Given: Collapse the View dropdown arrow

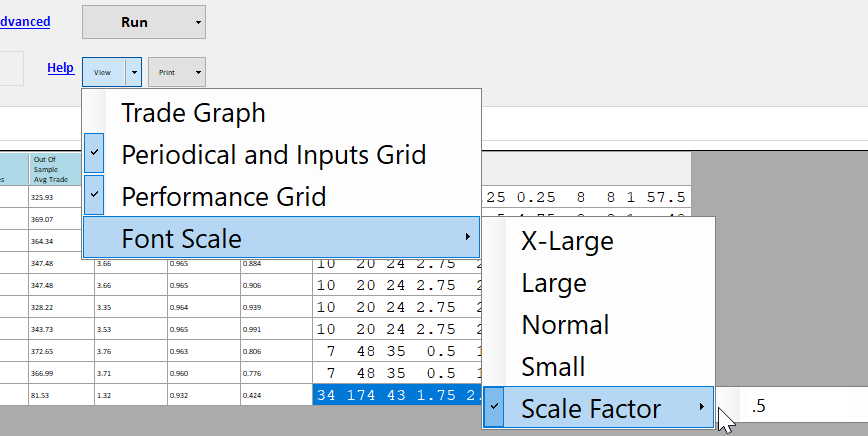Looking at the screenshot, I should (134, 72).
